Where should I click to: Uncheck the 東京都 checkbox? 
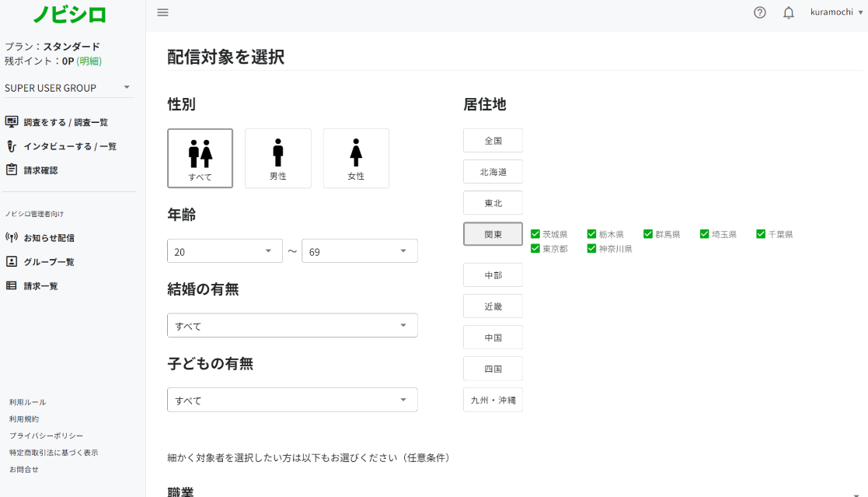pyautogui.click(x=535, y=249)
